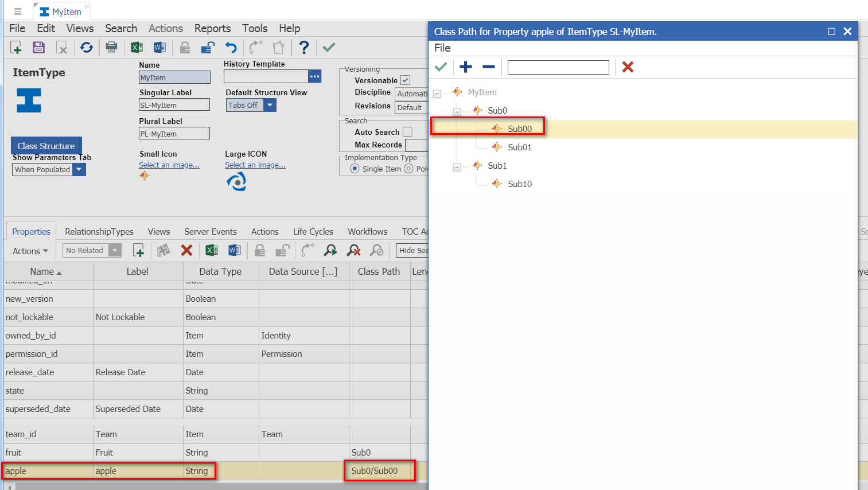
Task: Select Sub10 node in class tree
Action: click(x=520, y=184)
